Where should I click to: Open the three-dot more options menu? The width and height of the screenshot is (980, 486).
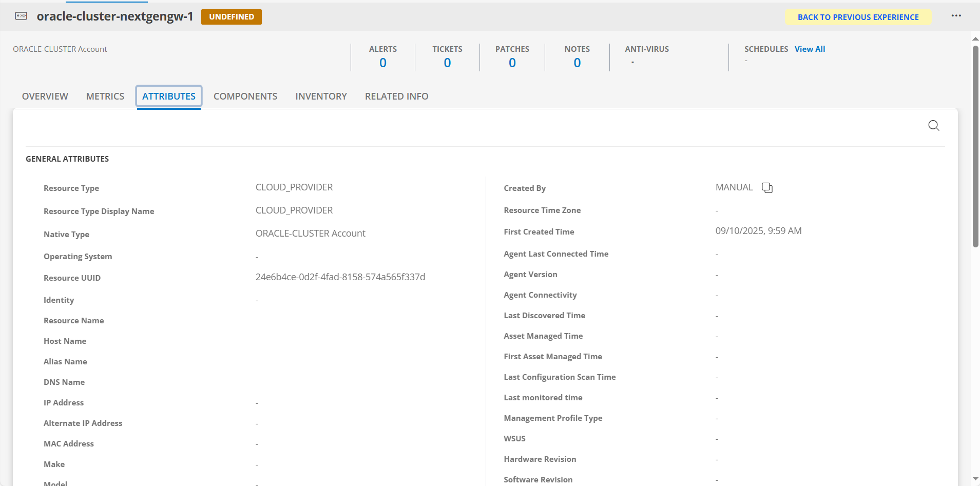point(956,16)
